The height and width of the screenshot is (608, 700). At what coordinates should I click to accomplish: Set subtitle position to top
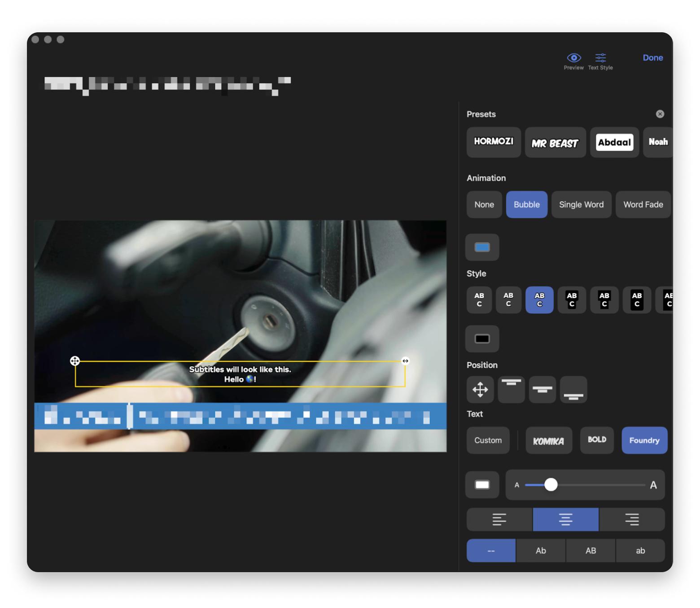coord(511,390)
